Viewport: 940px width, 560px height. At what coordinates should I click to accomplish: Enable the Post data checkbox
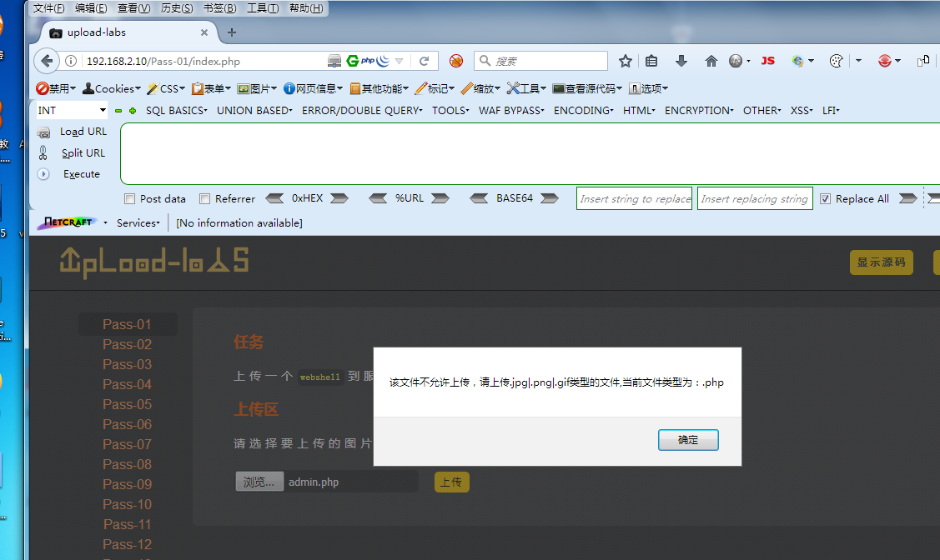129,198
